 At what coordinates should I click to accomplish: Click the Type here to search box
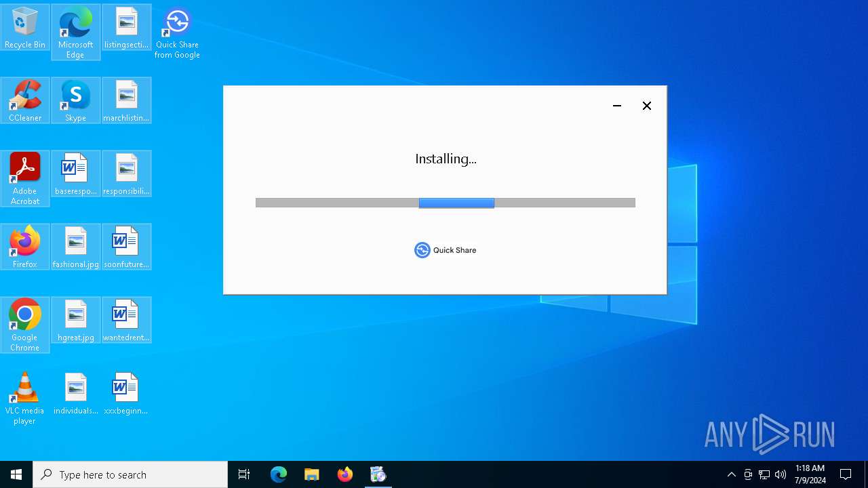tap(130, 474)
